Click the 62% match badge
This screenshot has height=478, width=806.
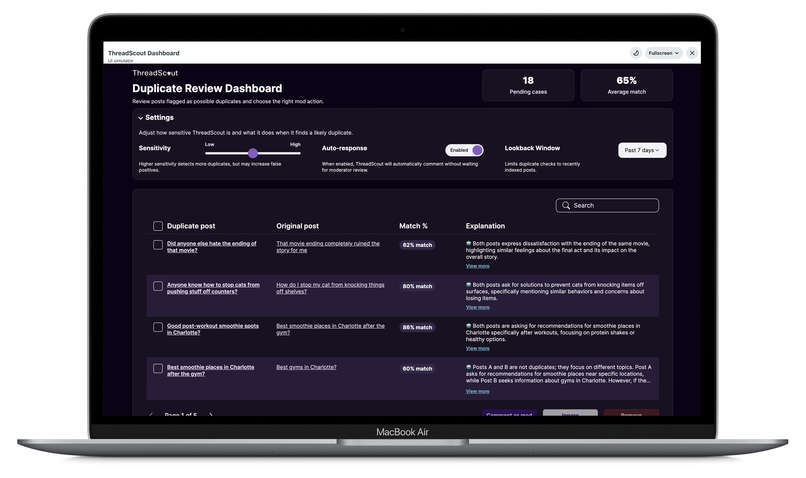(417, 245)
